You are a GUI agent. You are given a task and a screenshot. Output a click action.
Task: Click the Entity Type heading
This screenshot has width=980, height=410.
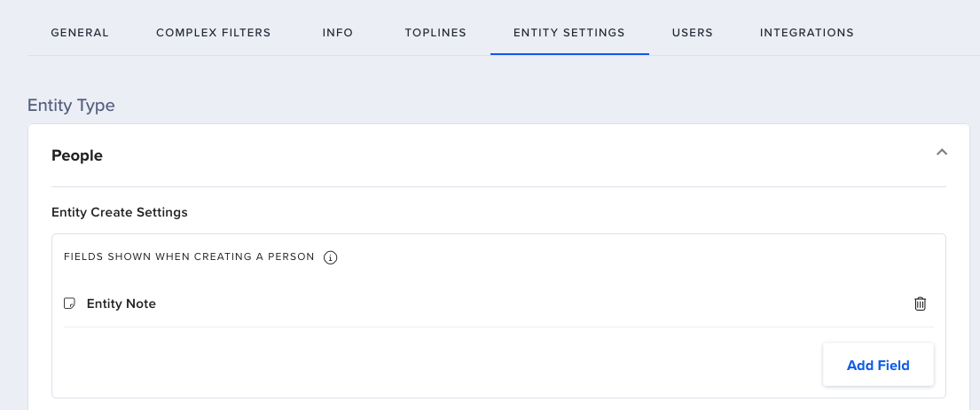coord(71,105)
